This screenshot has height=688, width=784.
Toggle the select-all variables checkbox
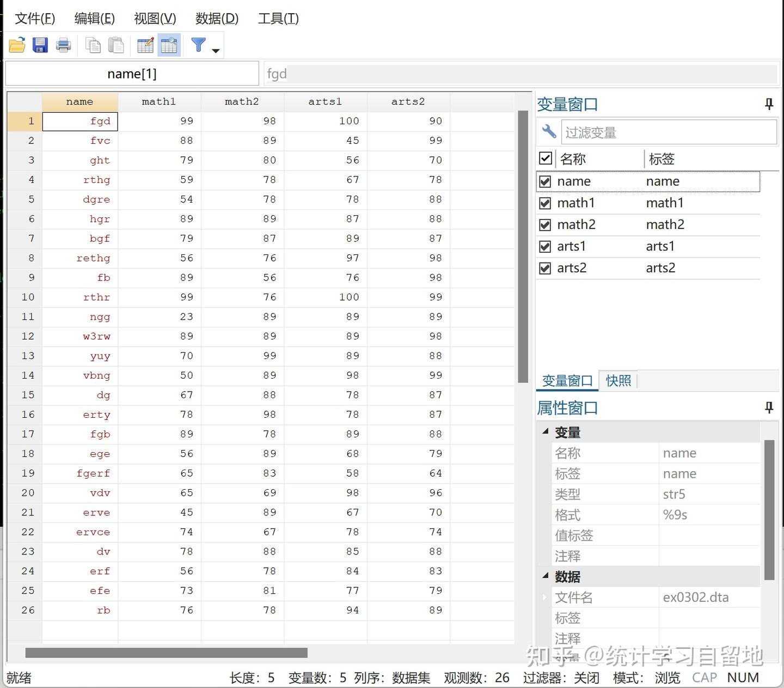(545, 158)
